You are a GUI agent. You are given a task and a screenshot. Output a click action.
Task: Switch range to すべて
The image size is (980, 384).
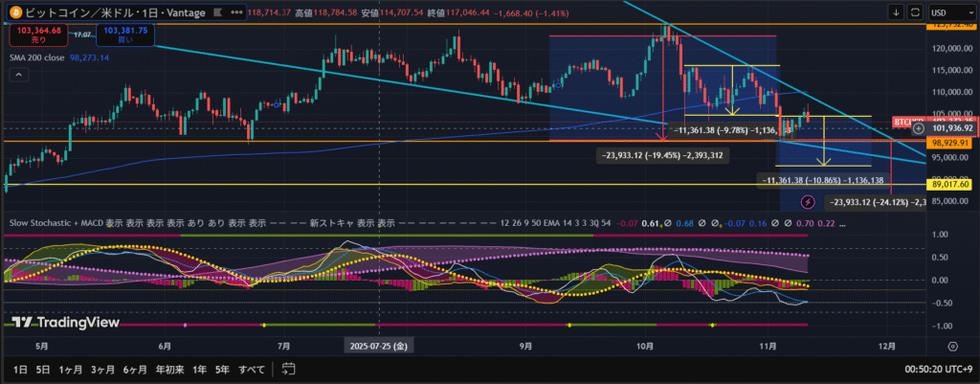pos(252,369)
